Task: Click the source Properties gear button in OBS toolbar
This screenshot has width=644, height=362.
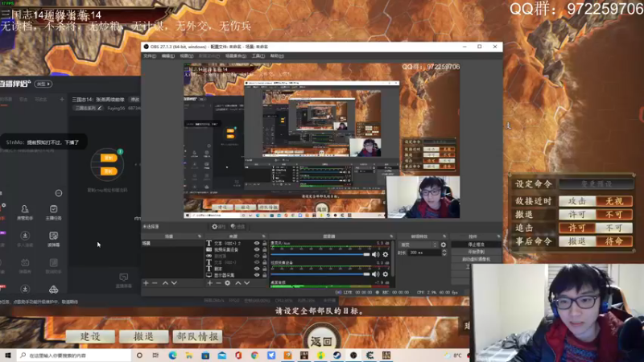Action: (219, 227)
